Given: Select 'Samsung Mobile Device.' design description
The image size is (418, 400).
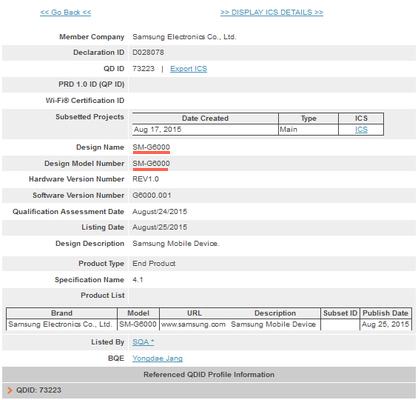Looking at the screenshot, I should click(x=176, y=244).
